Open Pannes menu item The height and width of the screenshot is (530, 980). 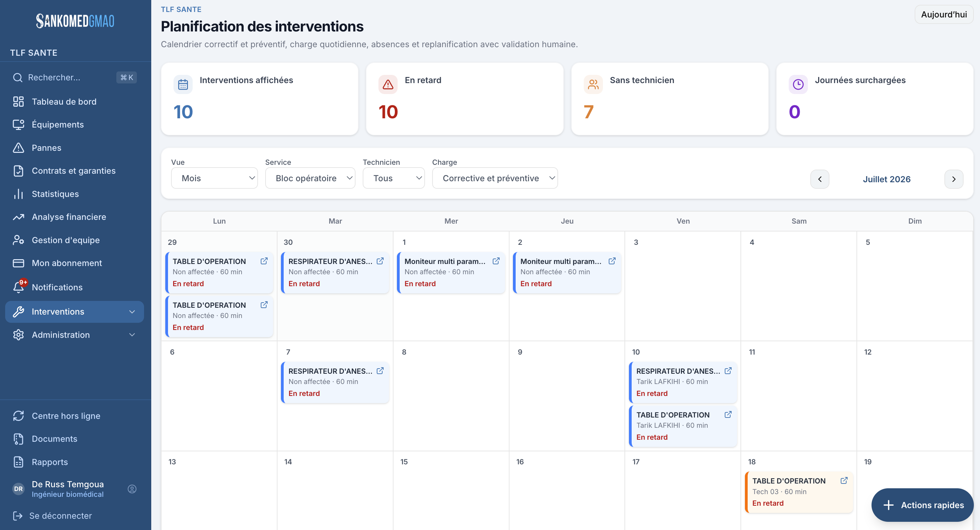75,148
